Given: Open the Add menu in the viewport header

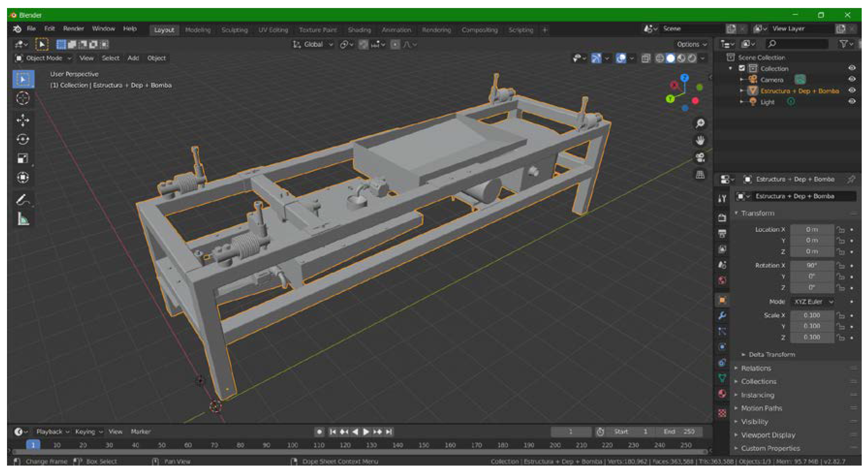Looking at the screenshot, I should (x=133, y=58).
